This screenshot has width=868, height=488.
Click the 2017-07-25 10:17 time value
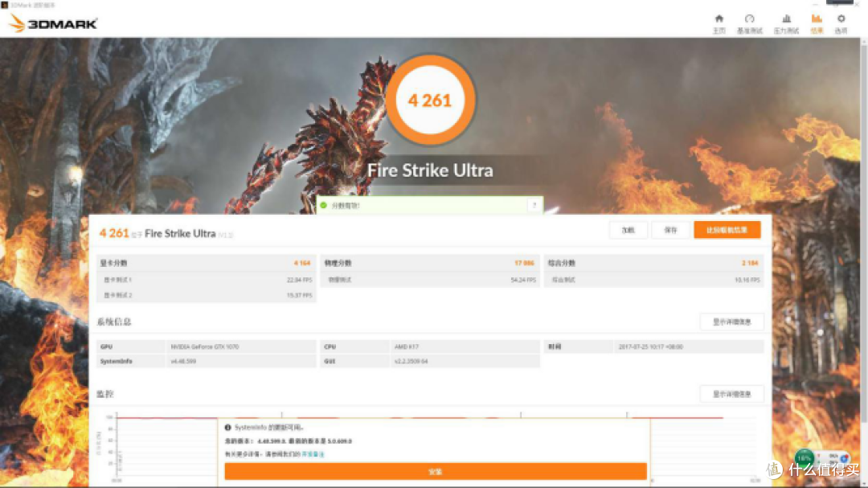[x=650, y=347]
